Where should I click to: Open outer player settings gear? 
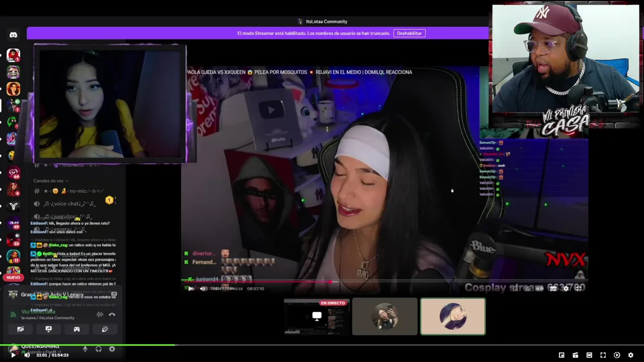click(x=630, y=355)
